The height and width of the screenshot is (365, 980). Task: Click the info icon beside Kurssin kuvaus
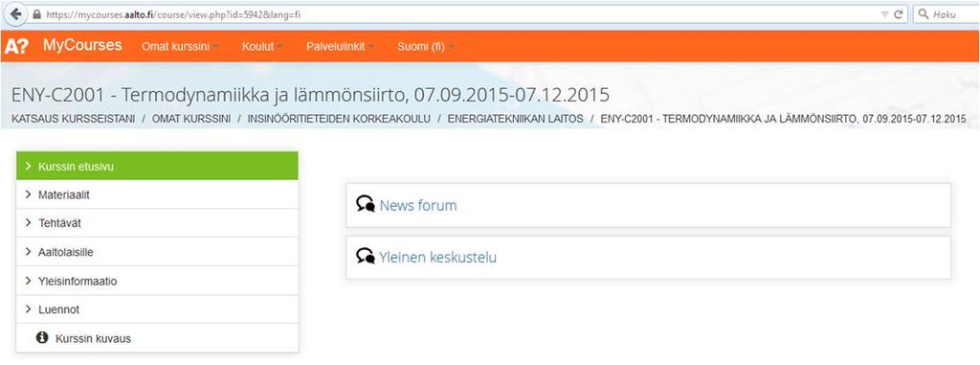42,337
